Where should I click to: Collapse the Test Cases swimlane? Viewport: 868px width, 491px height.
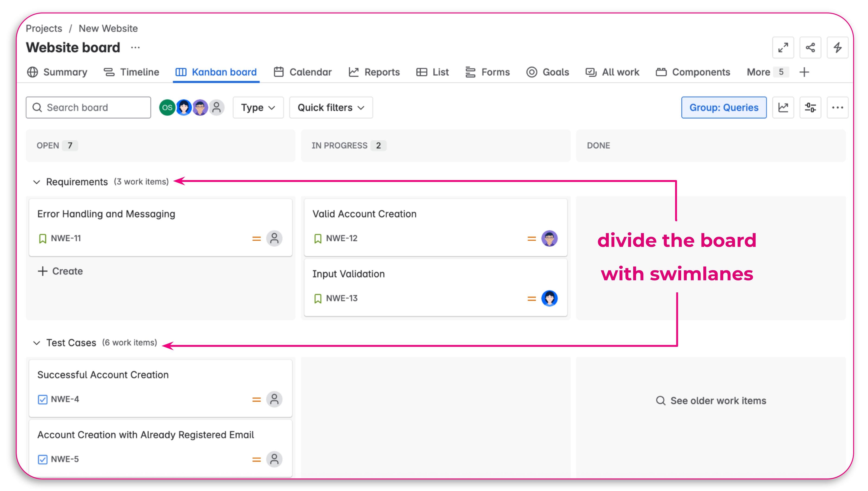(36, 343)
